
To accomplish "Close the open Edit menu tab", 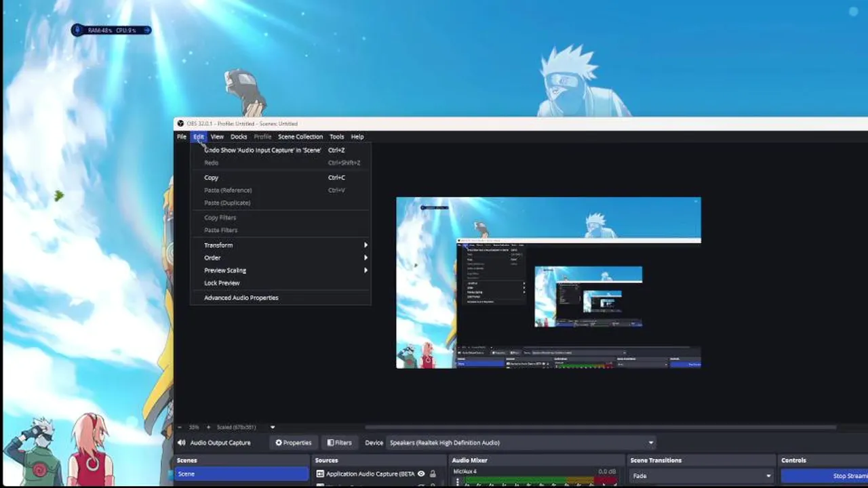I will (x=198, y=136).
